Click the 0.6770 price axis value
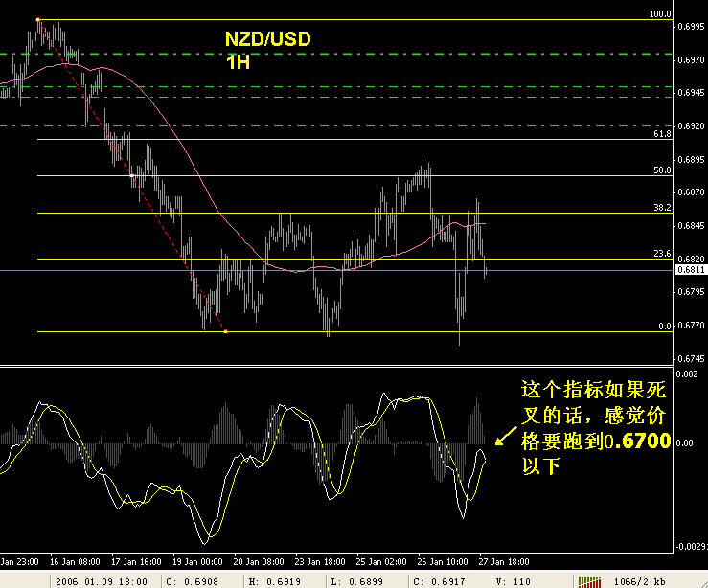Screen dimensions: 708x588 [x=691, y=326]
